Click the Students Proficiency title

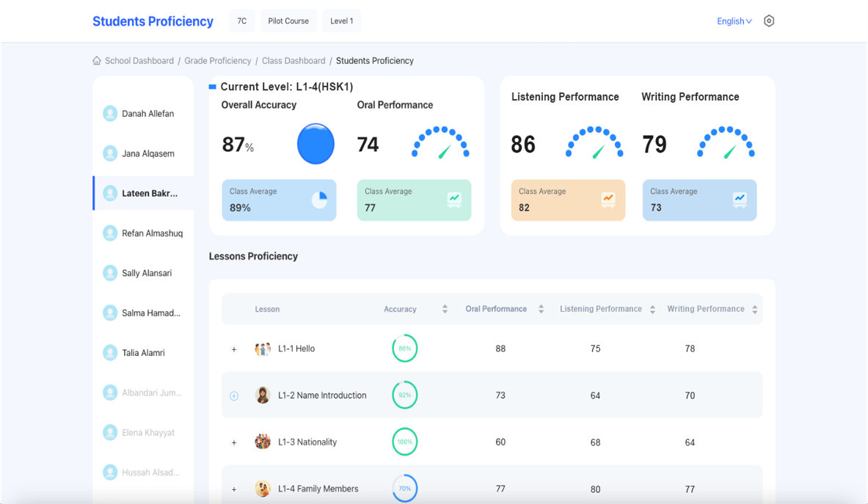(153, 21)
